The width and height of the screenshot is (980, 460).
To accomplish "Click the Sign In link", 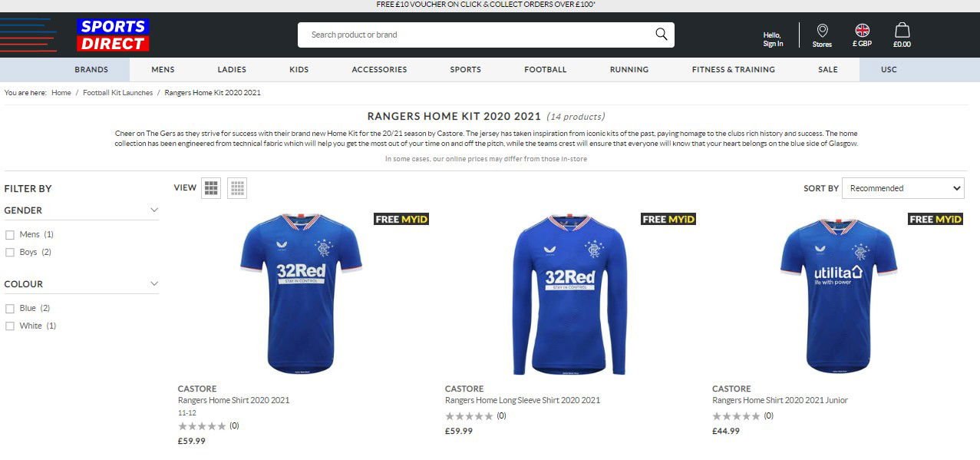I will coord(773,39).
